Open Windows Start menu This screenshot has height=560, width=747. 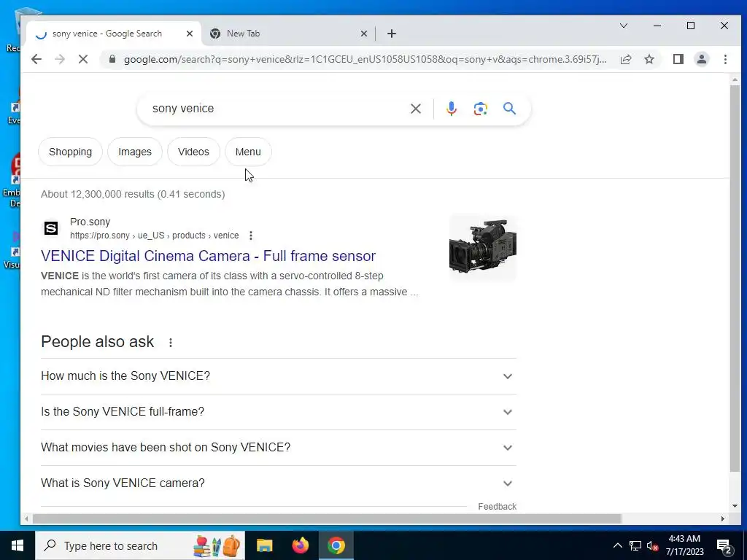click(18, 545)
